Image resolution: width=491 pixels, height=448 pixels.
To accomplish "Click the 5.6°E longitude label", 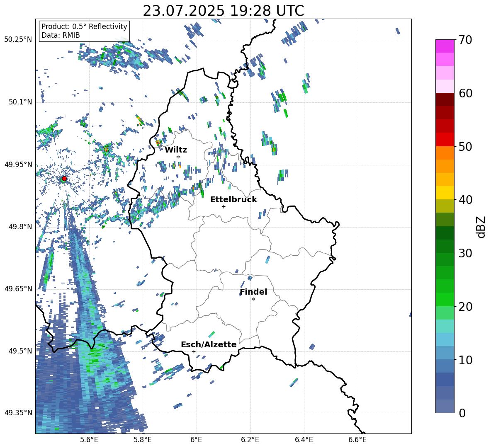I will [x=89, y=440].
